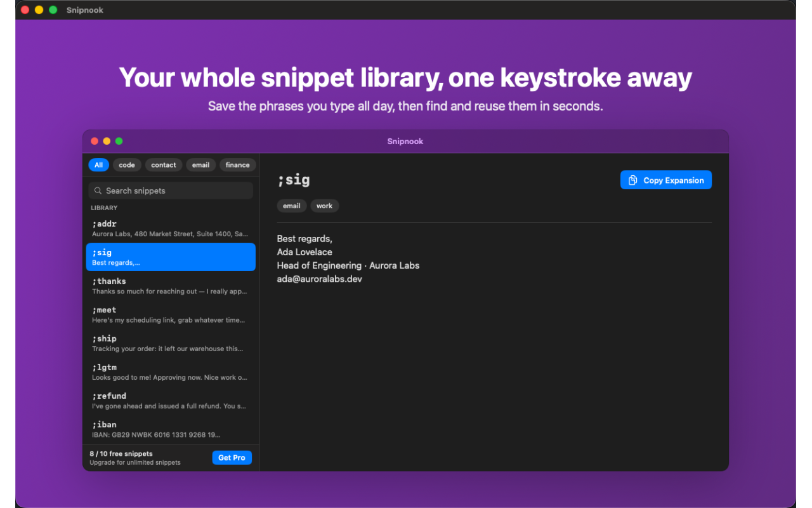Open the ;refund snippet
Image resolution: width=812 pixels, height=508 pixels.
[x=171, y=401]
